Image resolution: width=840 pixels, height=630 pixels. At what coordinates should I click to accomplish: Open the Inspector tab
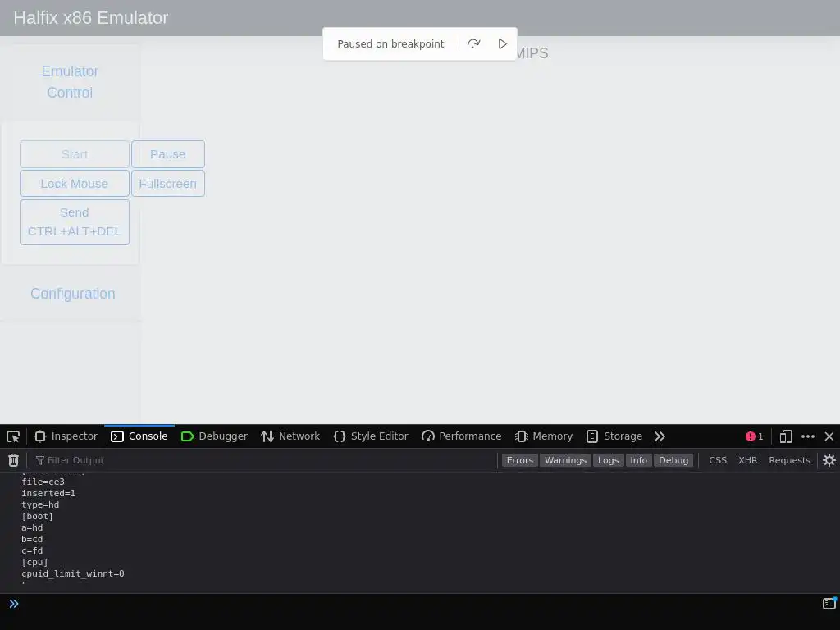[66, 436]
